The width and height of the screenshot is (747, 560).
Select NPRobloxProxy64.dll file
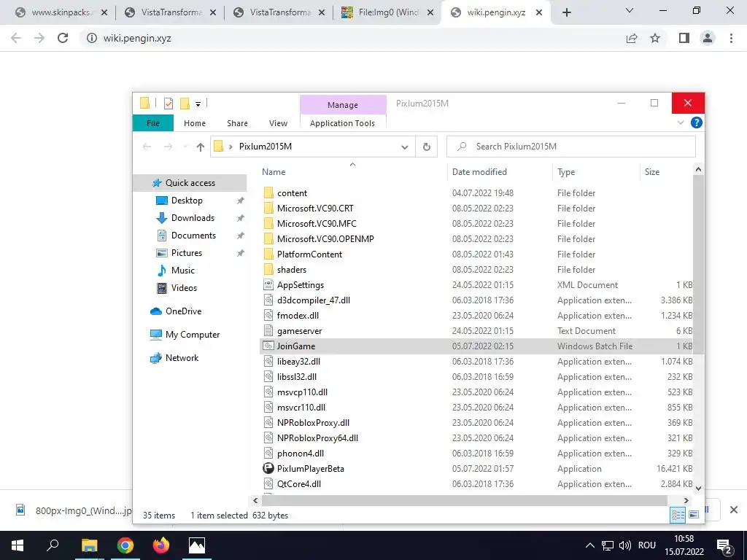point(317,438)
